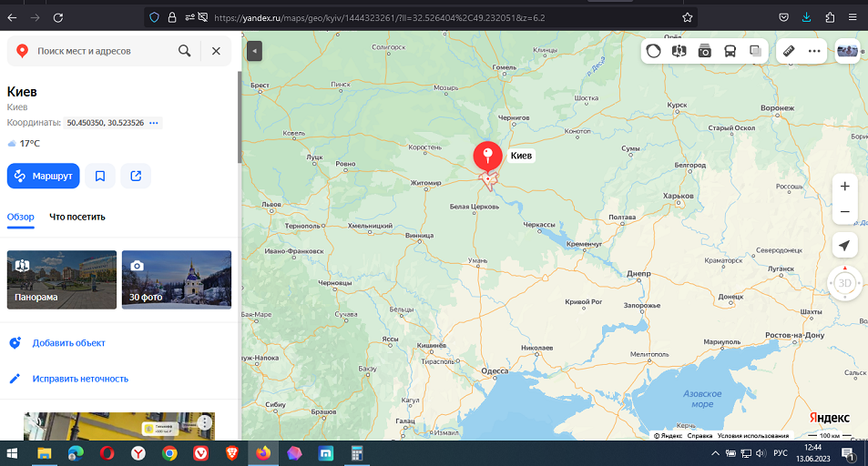Show hidden system tray icons
This screenshot has height=466, width=868.
tap(715, 453)
